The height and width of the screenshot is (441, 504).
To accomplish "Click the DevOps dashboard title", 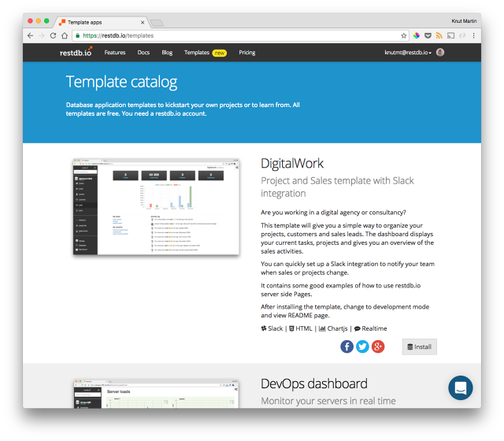I will tap(314, 384).
